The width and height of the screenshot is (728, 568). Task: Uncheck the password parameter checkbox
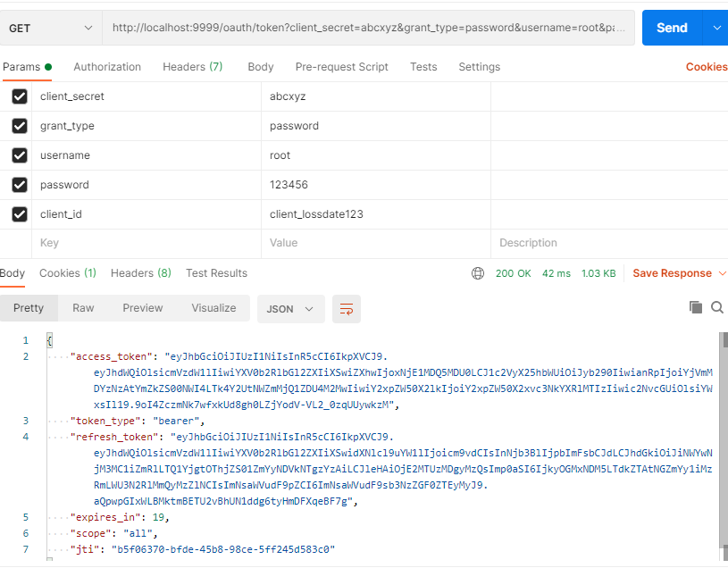point(20,185)
